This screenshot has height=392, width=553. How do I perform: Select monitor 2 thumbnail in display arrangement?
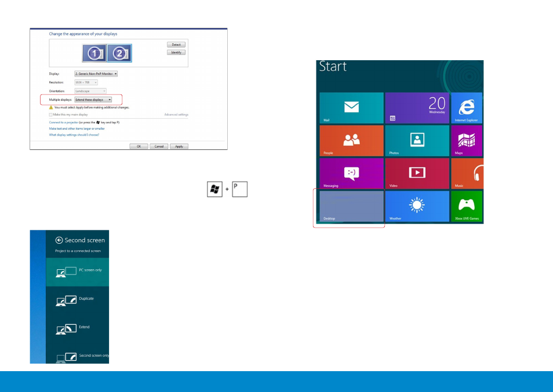119,53
